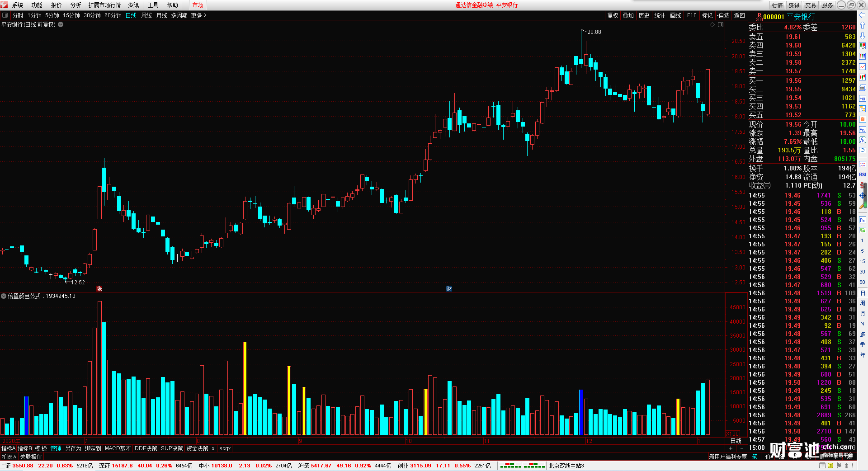
Task: Click the small window icon beside 分时
Action: 5,15
